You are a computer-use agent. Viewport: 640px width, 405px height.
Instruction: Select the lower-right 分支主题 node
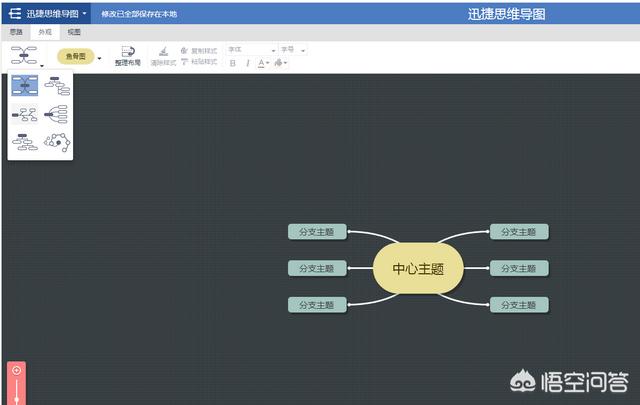(x=519, y=305)
